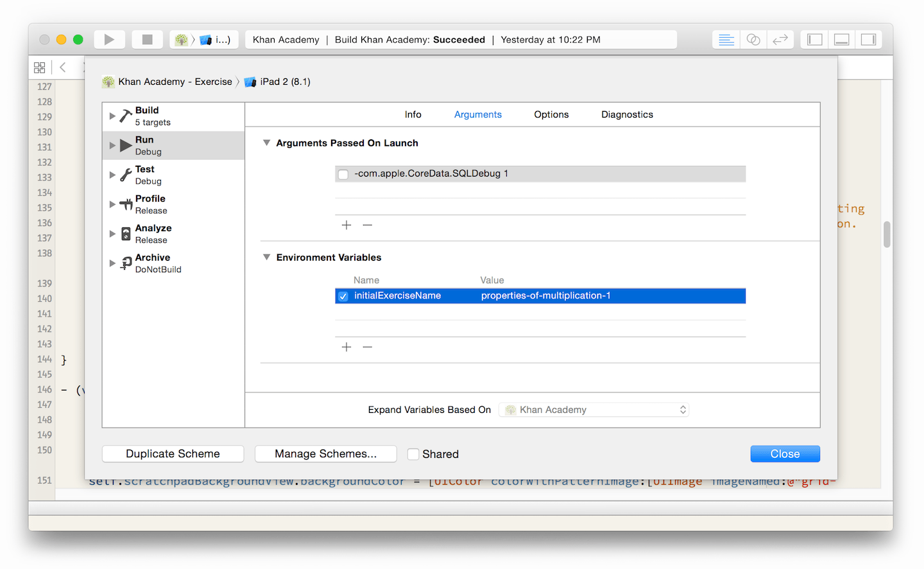Remove launch argument with minus button
924x569 pixels.
click(x=368, y=225)
